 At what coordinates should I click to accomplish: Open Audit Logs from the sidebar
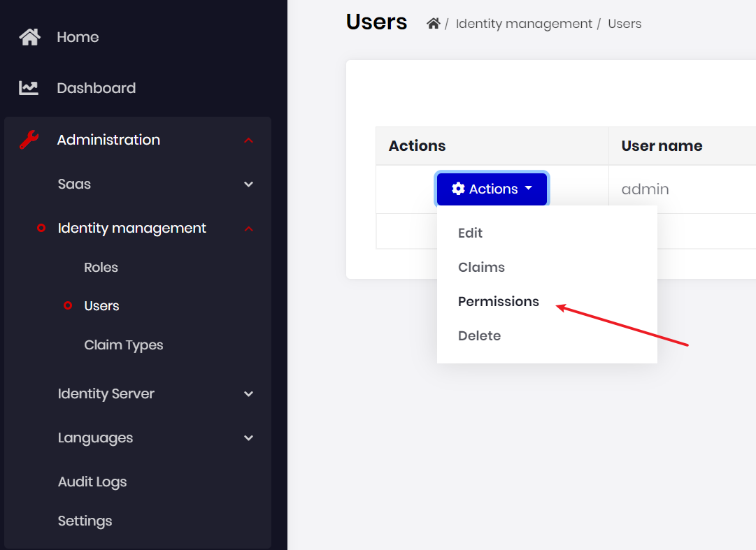92,482
